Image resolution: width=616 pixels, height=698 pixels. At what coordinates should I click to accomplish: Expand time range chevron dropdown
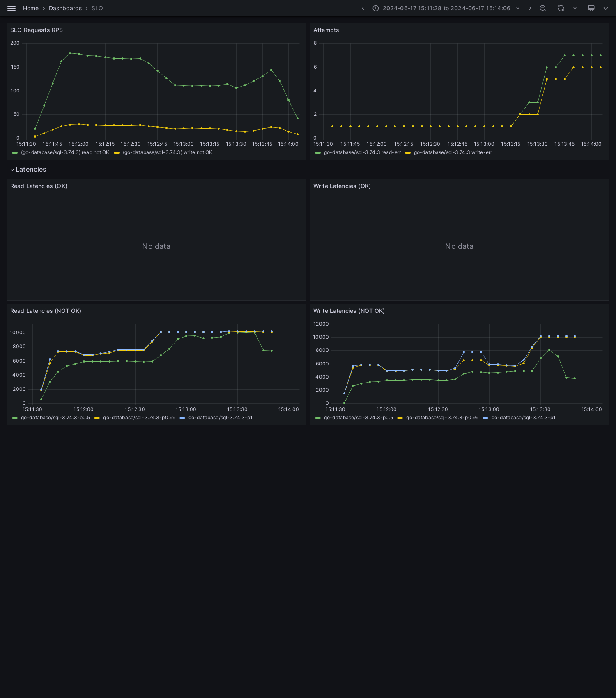click(x=518, y=8)
